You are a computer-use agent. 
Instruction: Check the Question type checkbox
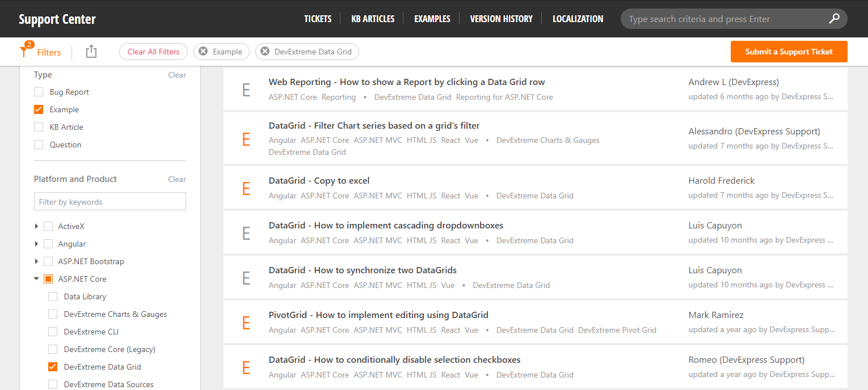tap(39, 145)
